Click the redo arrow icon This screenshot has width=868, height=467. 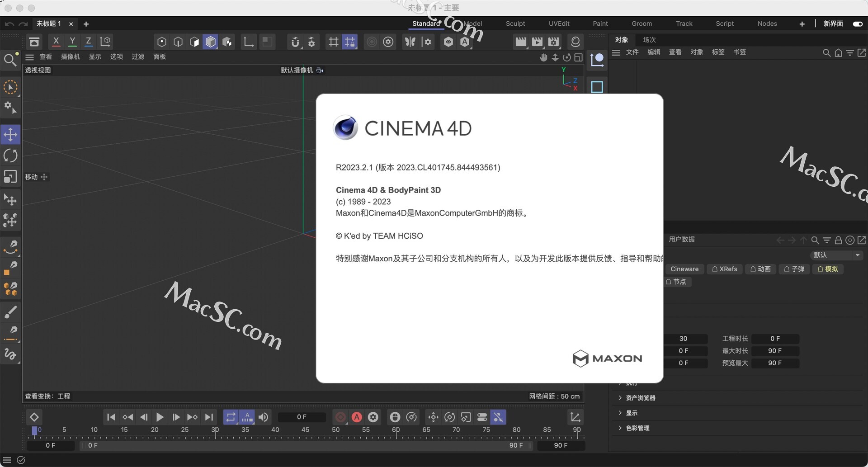click(24, 24)
